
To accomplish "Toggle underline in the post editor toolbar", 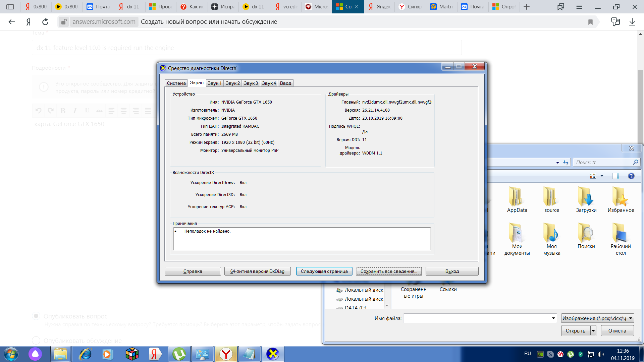I will [x=87, y=111].
